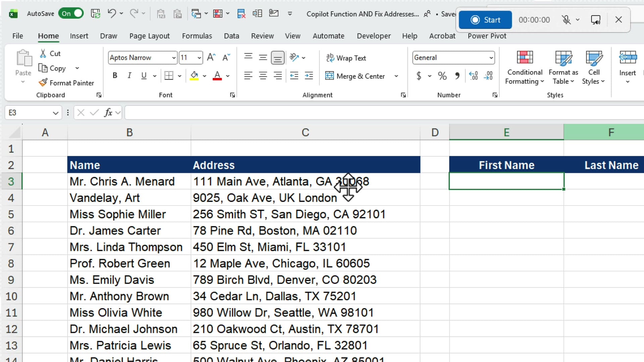Apply the red Font Color
Viewport: 644px width, 362px height.
click(x=217, y=76)
